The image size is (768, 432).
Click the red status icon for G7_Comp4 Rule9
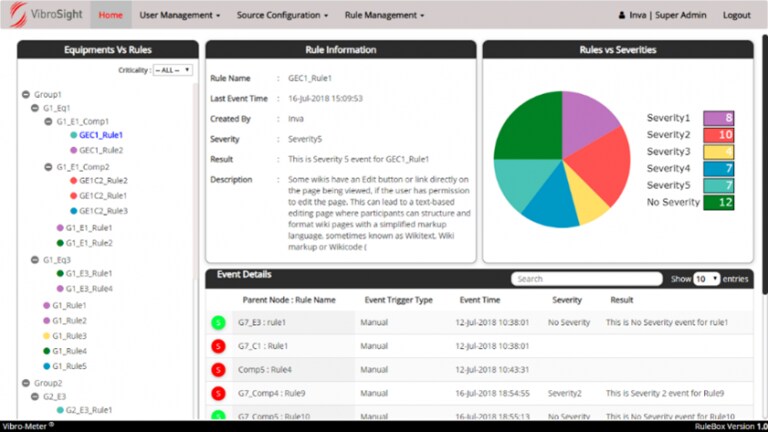pyautogui.click(x=217, y=394)
